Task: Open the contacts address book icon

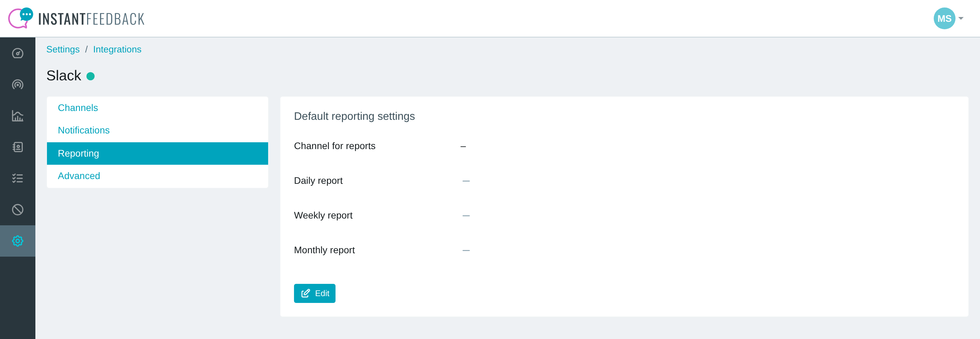Action: 17,147
